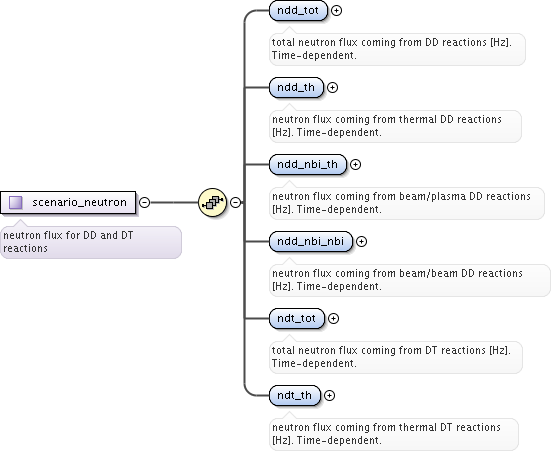Collapse the scenario_neutron minus icon
Screen dimensions: 558x454
(144, 202)
